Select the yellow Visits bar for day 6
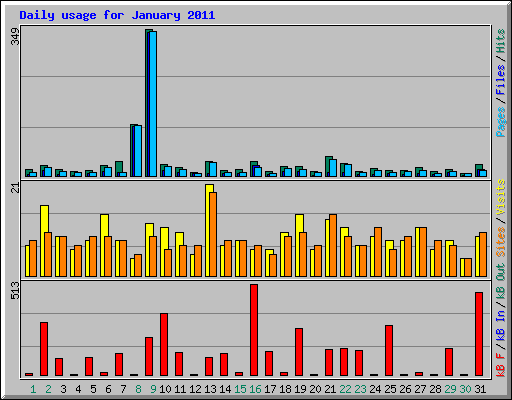Viewport: 512px width, 400px height. (x=104, y=245)
